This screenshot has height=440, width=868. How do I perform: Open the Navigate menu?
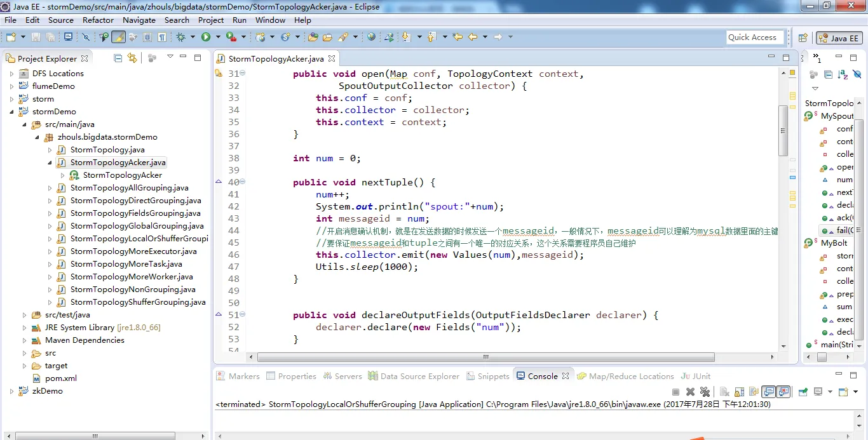(x=139, y=20)
